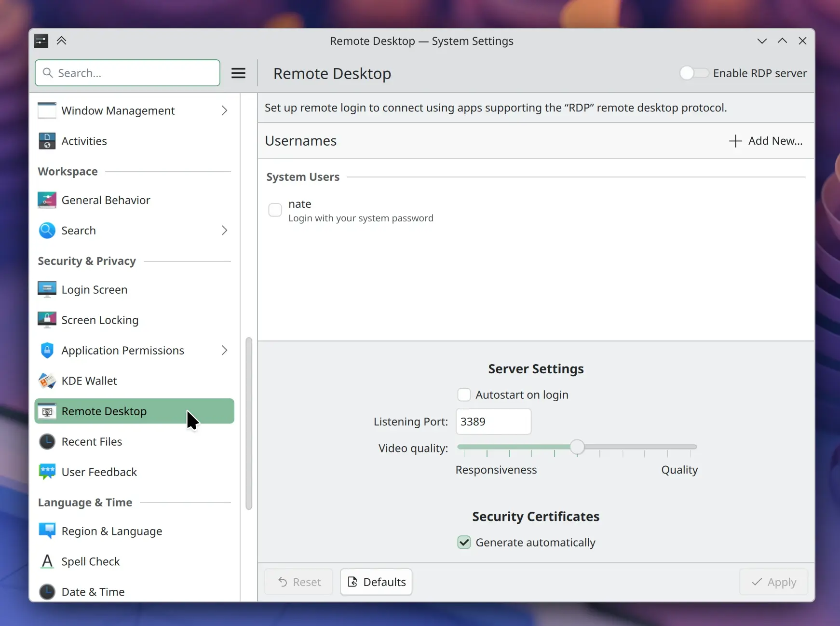This screenshot has width=840, height=626.
Task: Select the Activities icon in sidebar
Action: pyautogui.click(x=47, y=141)
